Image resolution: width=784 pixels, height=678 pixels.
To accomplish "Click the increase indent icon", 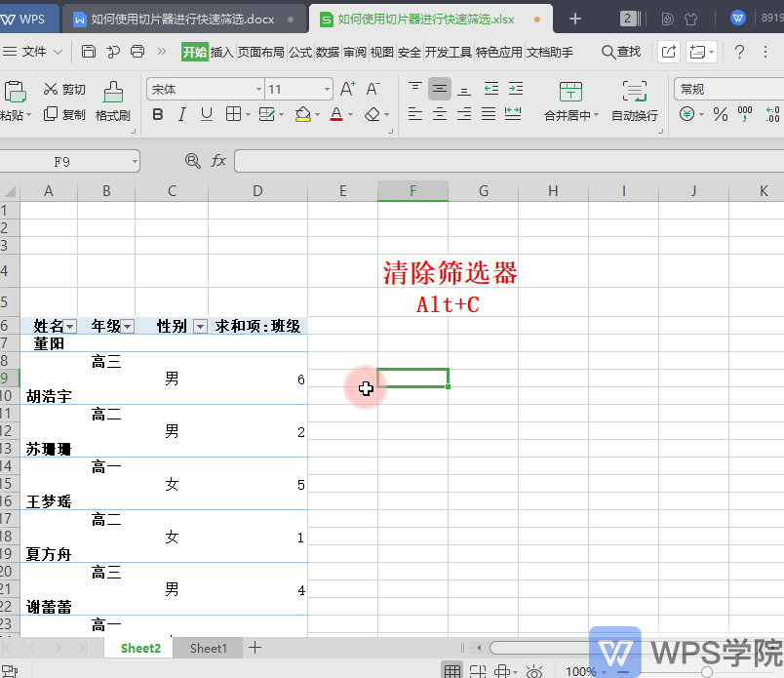I will (x=516, y=89).
